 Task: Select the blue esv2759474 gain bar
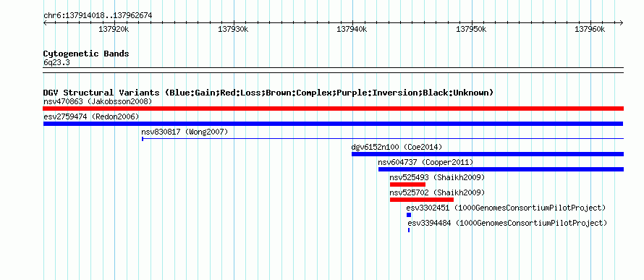[x=333, y=124]
